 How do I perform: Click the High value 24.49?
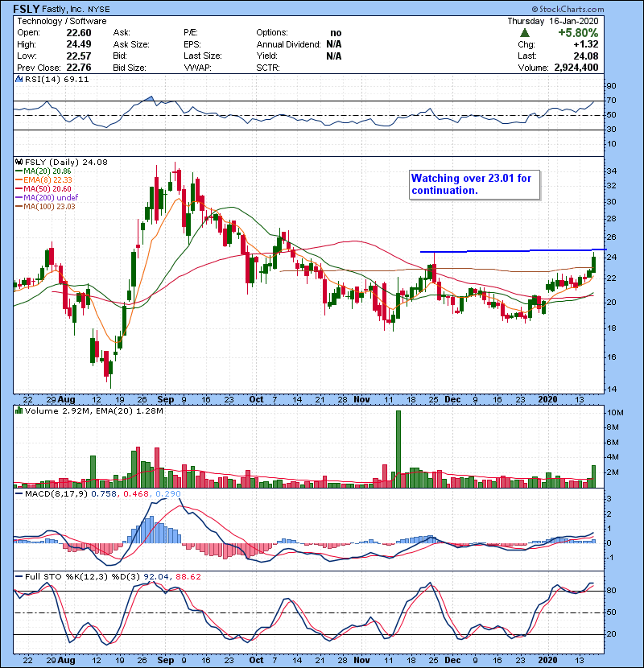pos(79,44)
